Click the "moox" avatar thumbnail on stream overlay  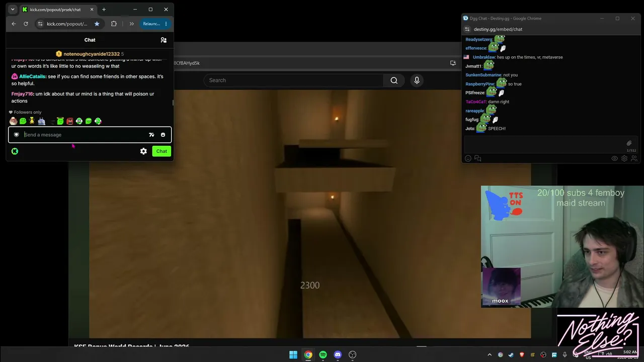[x=501, y=287]
